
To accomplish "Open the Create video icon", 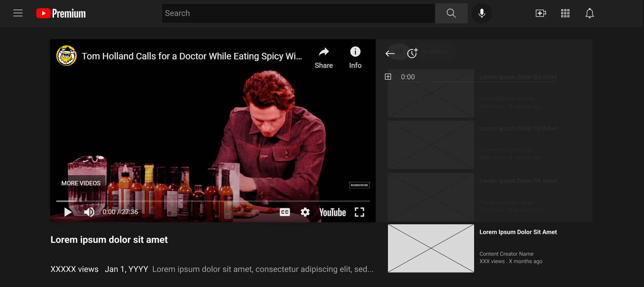I will pos(541,13).
